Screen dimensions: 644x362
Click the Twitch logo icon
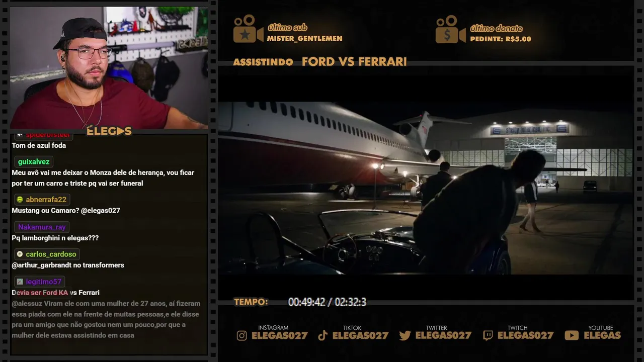(x=488, y=336)
